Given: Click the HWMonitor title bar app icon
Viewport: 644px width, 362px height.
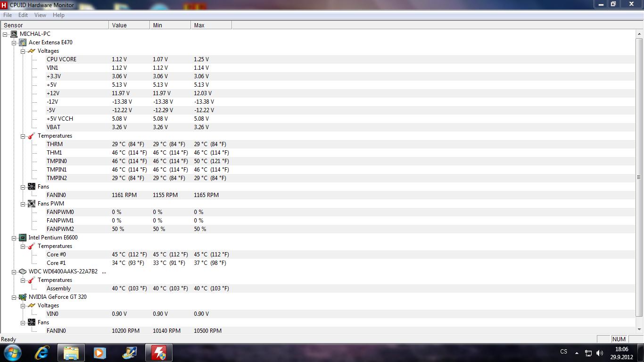Looking at the screenshot, I should [x=4, y=5].
